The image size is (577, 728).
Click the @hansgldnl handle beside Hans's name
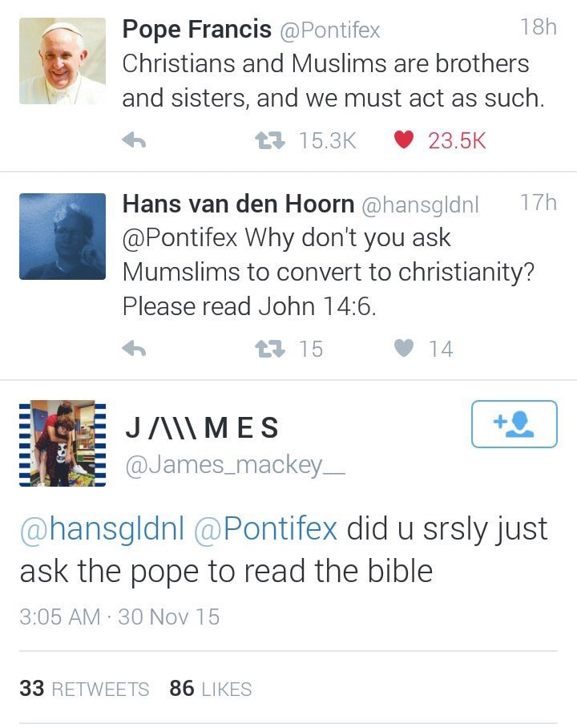pos(421,205)
